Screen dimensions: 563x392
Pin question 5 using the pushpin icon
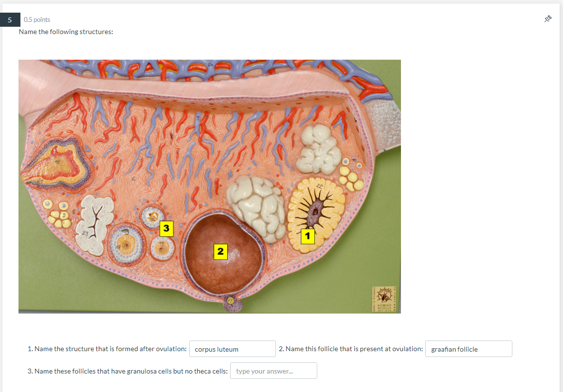547,19
